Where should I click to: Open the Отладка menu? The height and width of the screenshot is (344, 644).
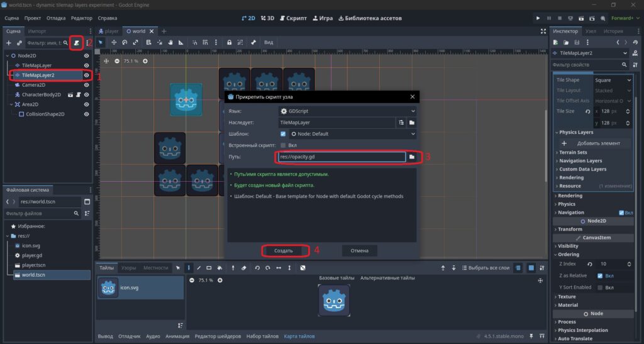click(x=56, y=18)
